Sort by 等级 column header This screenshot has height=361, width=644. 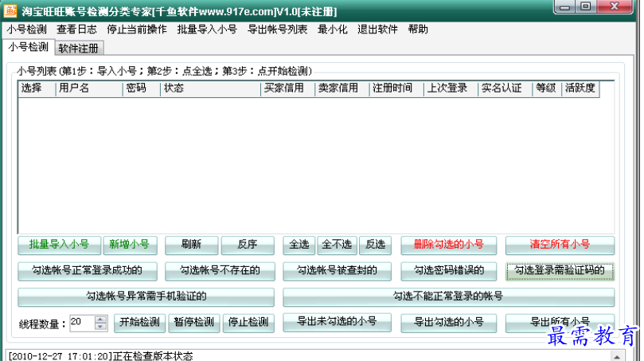(x=547, y=88)
